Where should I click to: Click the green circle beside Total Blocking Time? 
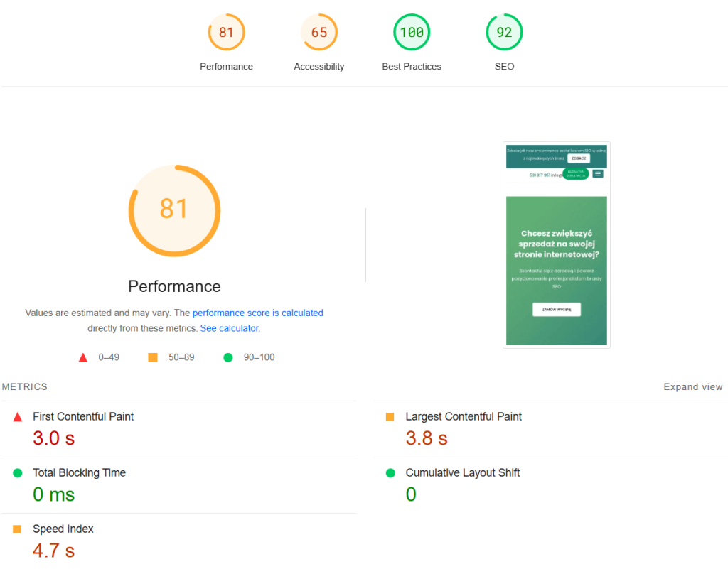[18, 473]
